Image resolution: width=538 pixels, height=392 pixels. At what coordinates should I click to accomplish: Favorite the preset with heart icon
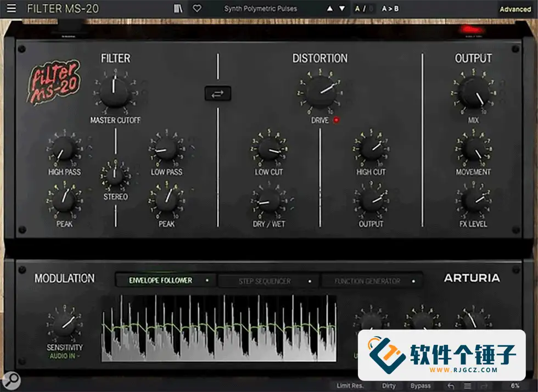point(197,8)
